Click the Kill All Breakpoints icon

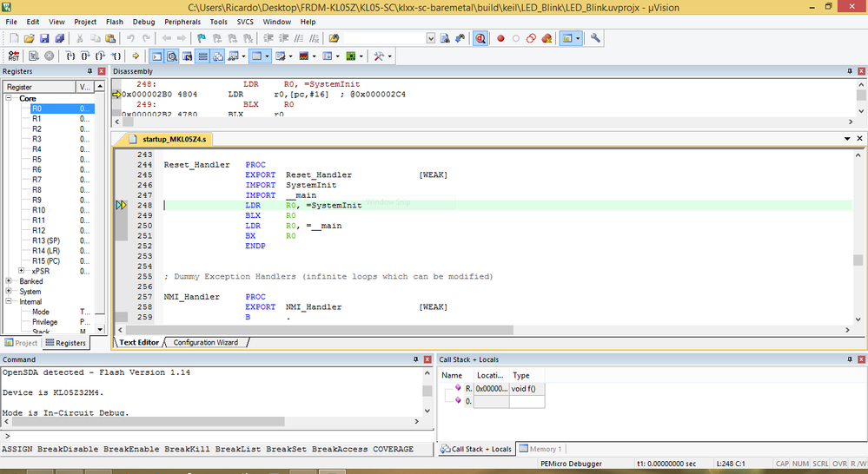click(547, 39)
